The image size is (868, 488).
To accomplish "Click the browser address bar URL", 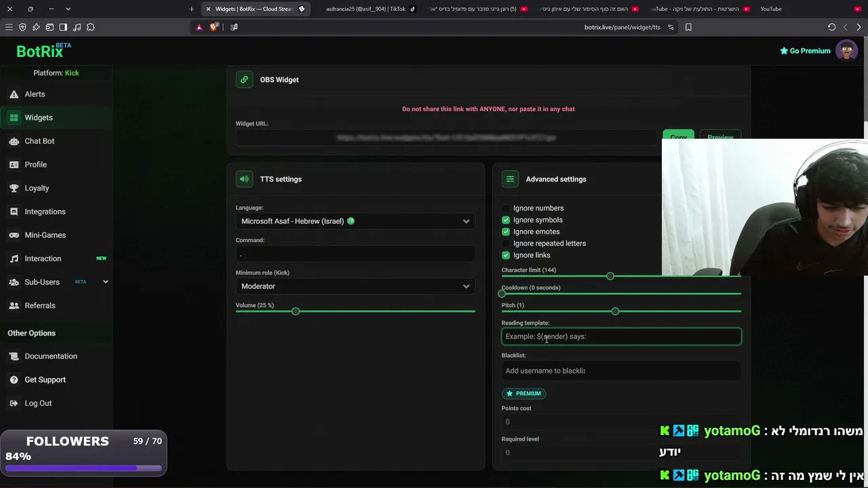I will point(622,27).
